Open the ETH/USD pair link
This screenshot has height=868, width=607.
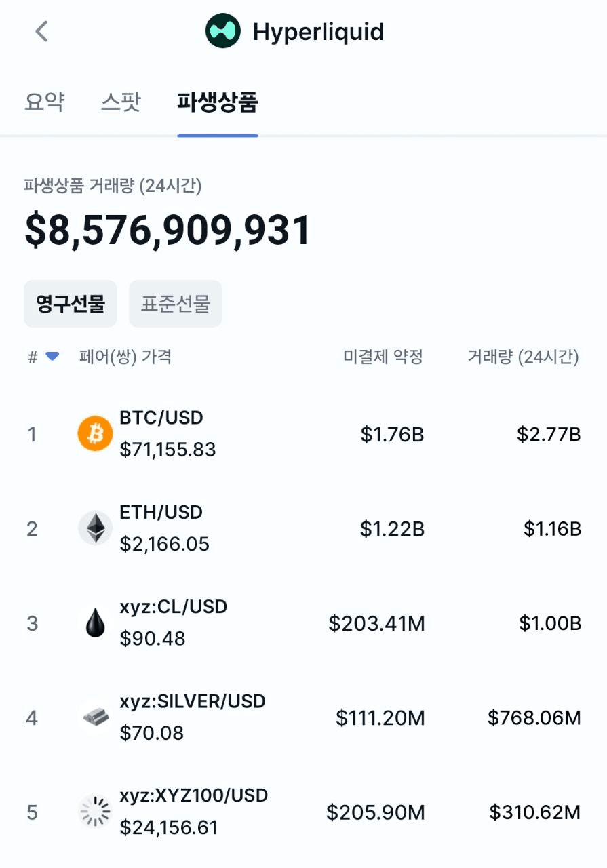coord(161,513)
